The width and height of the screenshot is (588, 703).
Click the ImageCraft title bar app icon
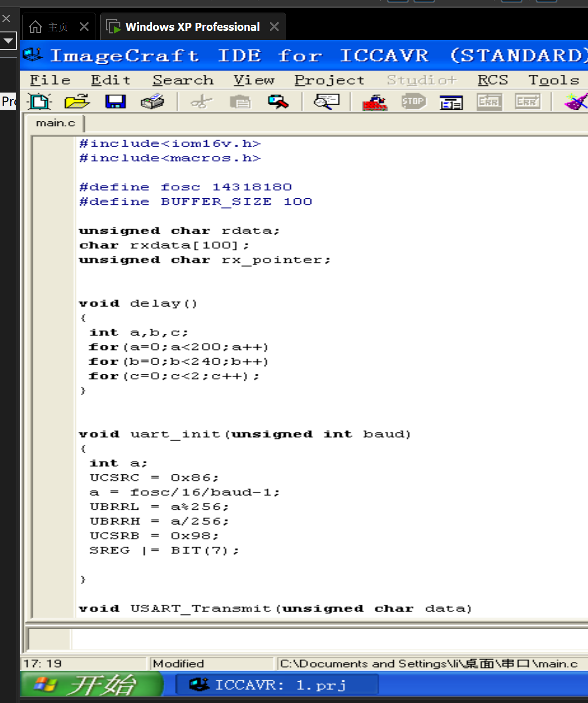(33, 55)
